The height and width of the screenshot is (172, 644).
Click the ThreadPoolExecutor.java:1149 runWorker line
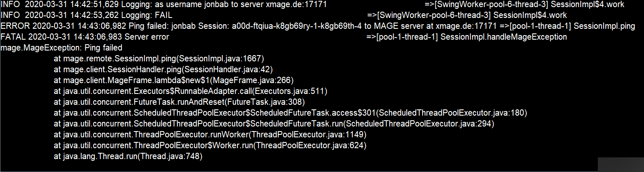point(210,134)
